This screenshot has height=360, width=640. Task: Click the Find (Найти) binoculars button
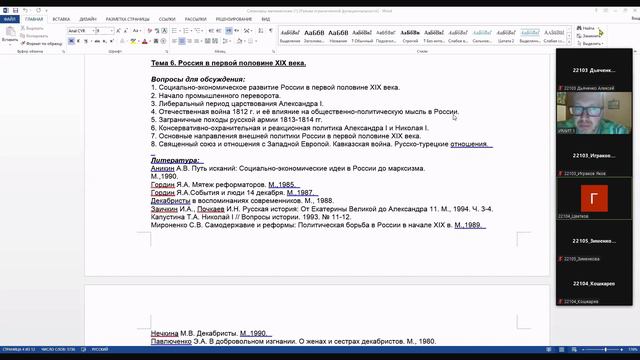pos(586,28)
